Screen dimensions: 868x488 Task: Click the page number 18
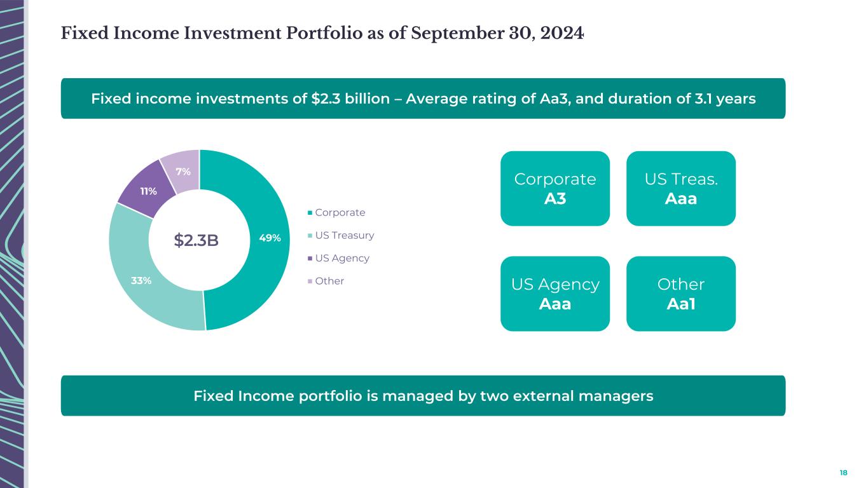pyautogui.click(x=844, y=473)
